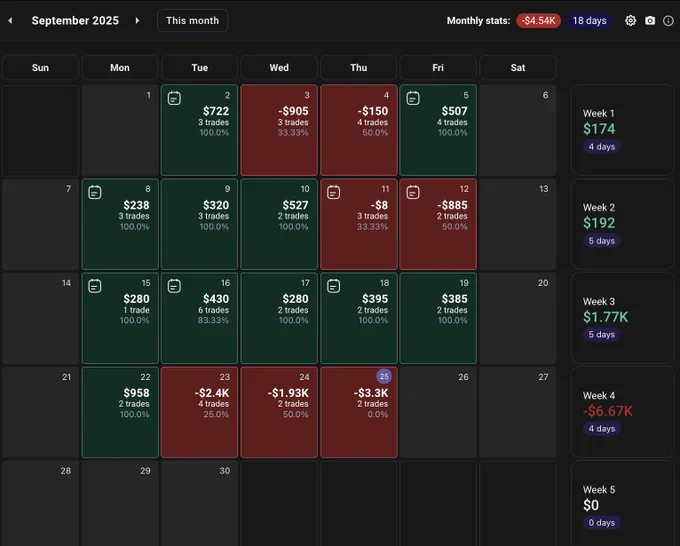This screenshot has height=546, width=680.
Task: Click the Wed column header
Action: 279,68
